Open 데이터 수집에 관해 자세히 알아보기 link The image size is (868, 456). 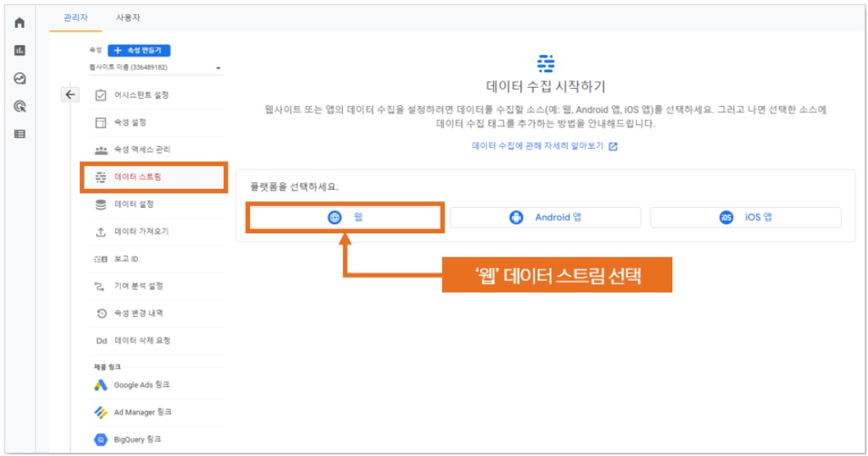538,146
